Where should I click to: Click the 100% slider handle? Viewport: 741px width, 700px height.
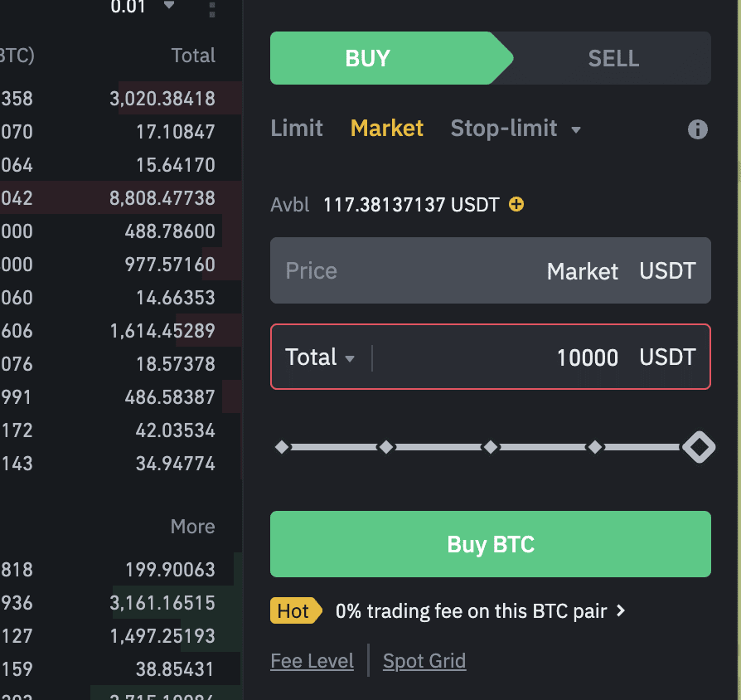point(699,447)
